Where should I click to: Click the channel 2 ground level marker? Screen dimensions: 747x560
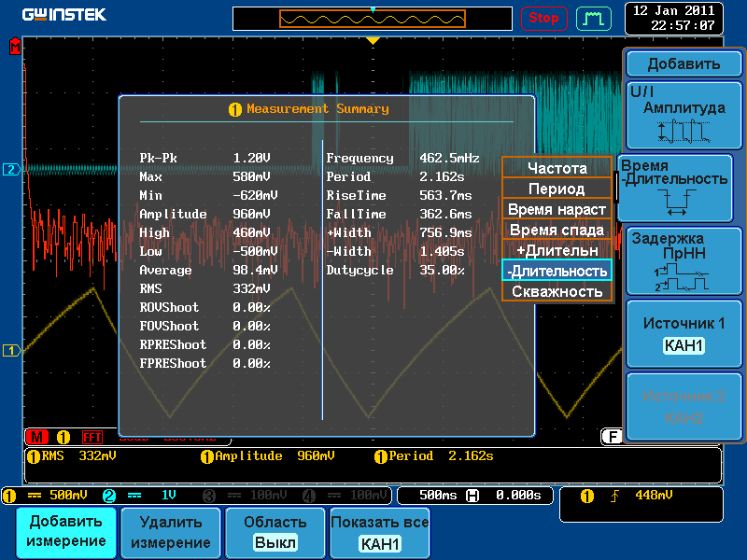(11, 169)
